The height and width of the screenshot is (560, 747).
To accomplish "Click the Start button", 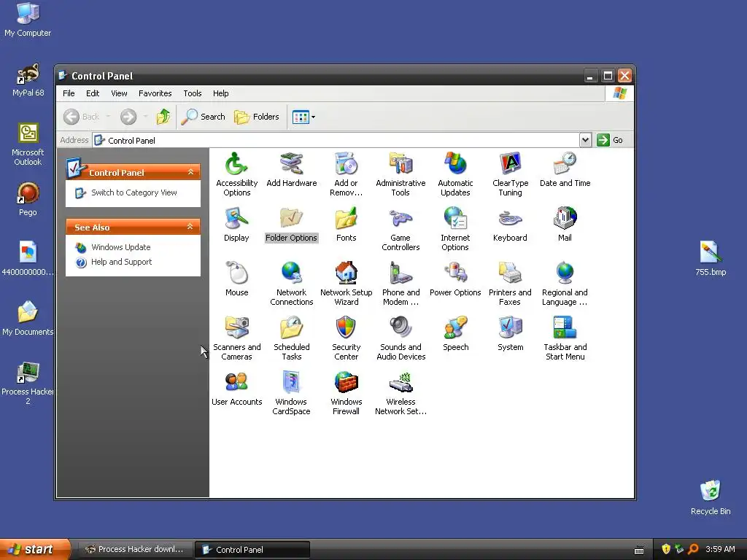I will (x=34, y=549).
